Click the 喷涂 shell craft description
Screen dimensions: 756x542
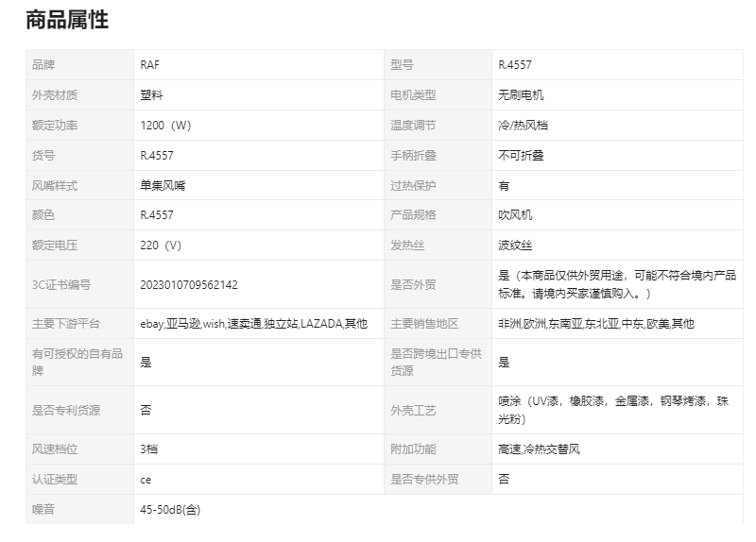pyautogui.click(x=614, y=409)
